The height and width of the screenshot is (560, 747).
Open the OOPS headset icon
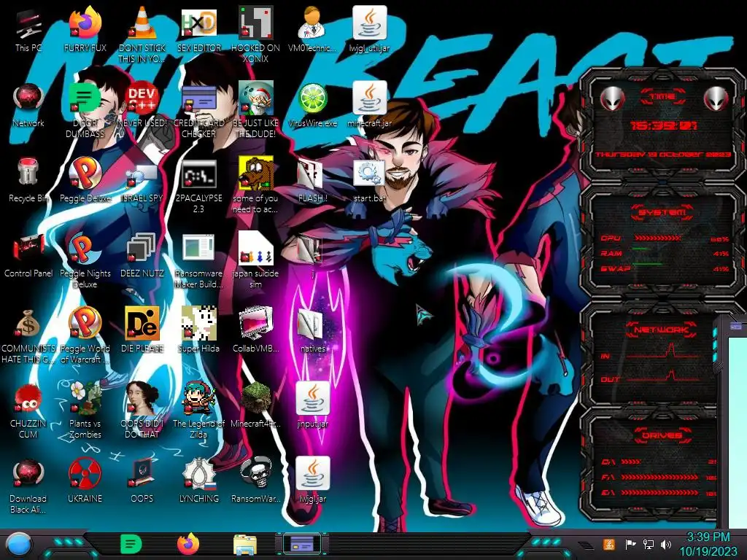click(142, 474)
